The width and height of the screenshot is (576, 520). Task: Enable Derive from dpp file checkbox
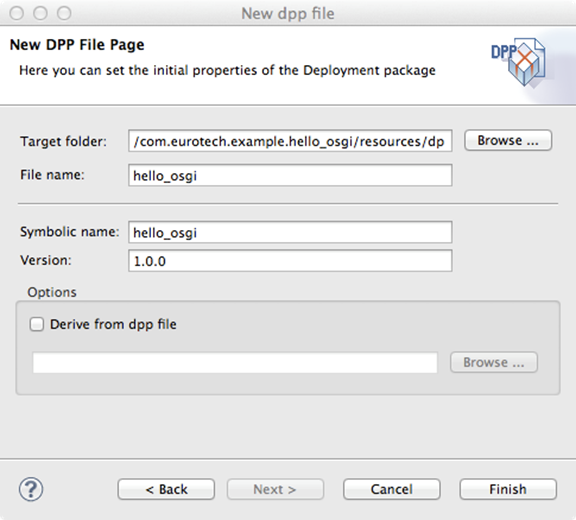37,324
